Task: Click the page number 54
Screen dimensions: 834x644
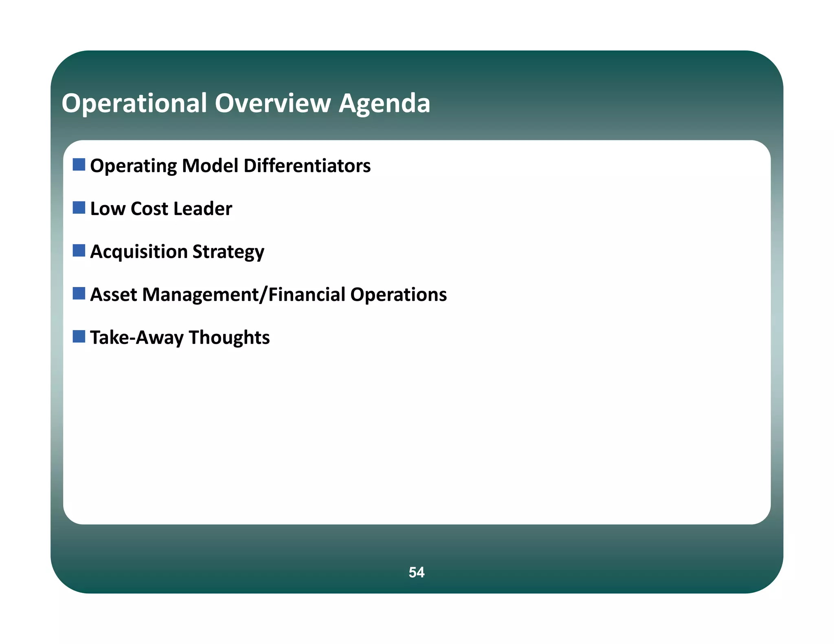Action: click(x=417, y=572)
